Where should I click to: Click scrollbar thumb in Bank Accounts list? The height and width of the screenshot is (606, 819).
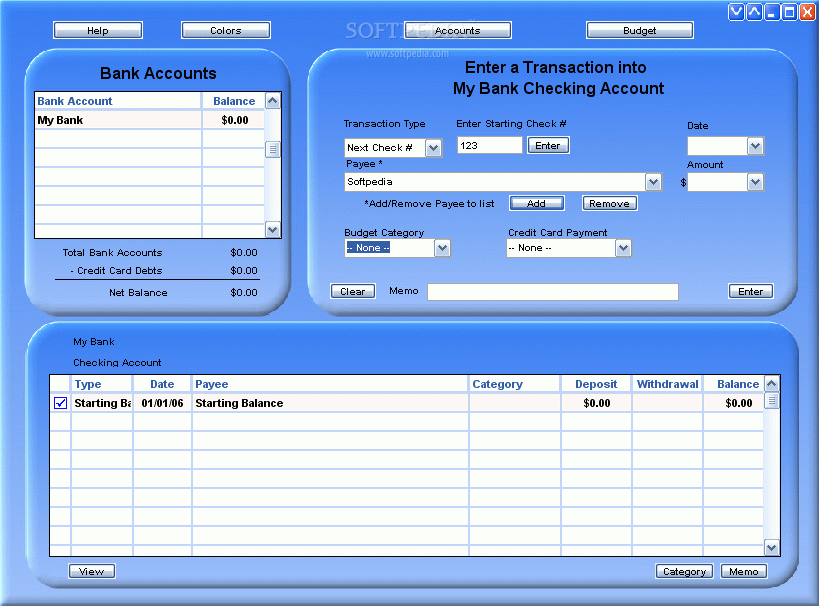272,149
